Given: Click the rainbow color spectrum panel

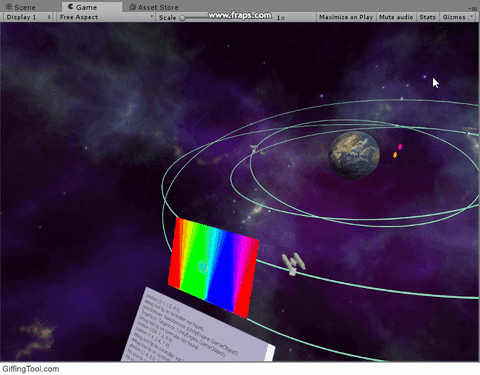Looking at the screenshot, I should [213, 268].
